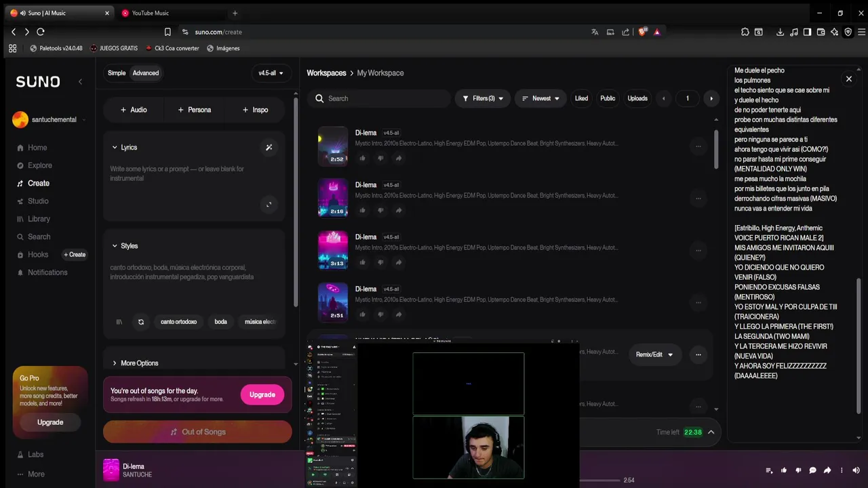Collapse the Suno sidebar arrow icon
This screenshot has width=868, height=488.
[x=80, y=82]
